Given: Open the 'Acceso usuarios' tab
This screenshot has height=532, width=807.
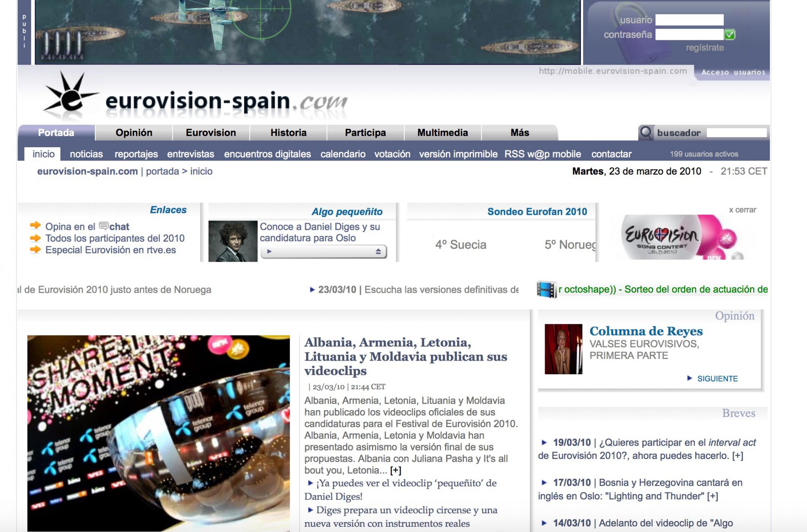Looking at the screenshot, I should [x=733, y=72].
